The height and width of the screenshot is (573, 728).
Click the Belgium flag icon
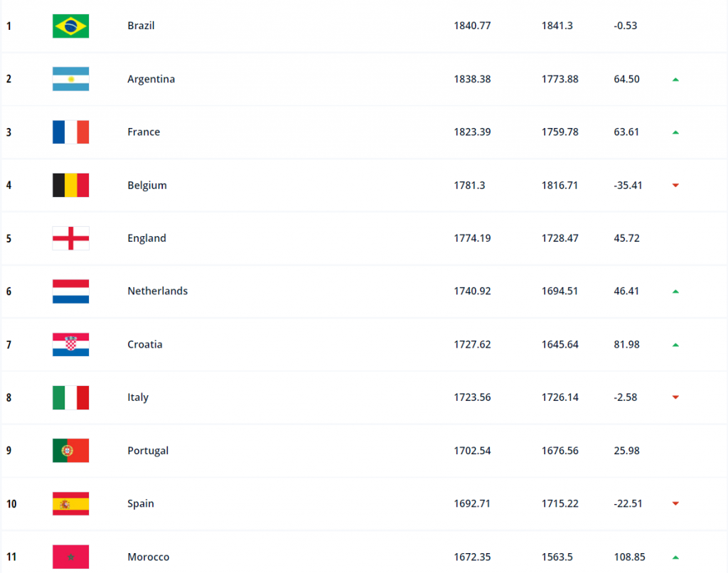click(x=70, y=186)
